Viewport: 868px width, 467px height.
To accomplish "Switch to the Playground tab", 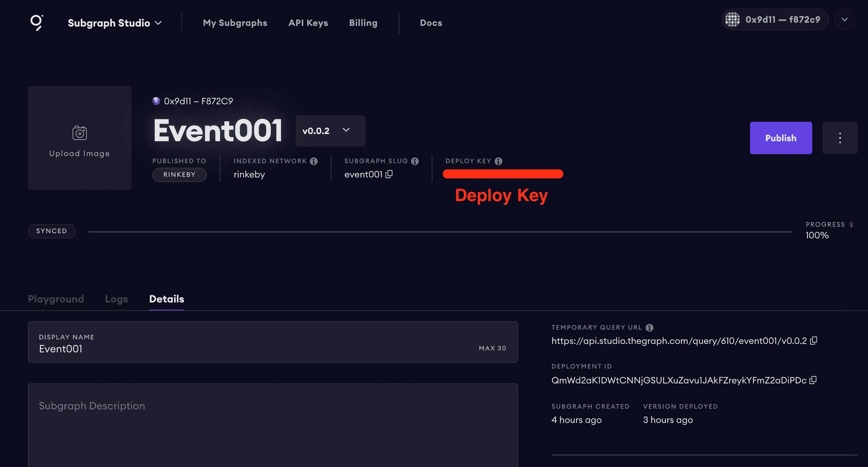I will (56, 299).
